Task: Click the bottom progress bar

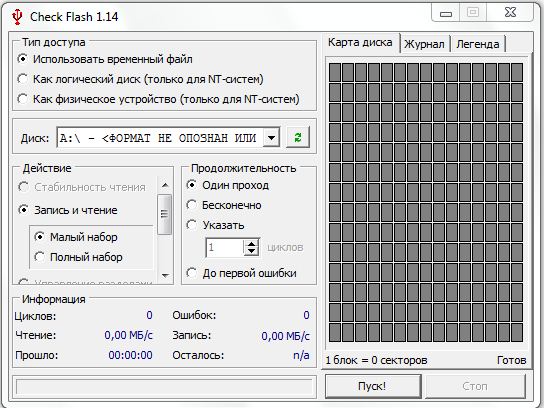Action: (164, 386)
